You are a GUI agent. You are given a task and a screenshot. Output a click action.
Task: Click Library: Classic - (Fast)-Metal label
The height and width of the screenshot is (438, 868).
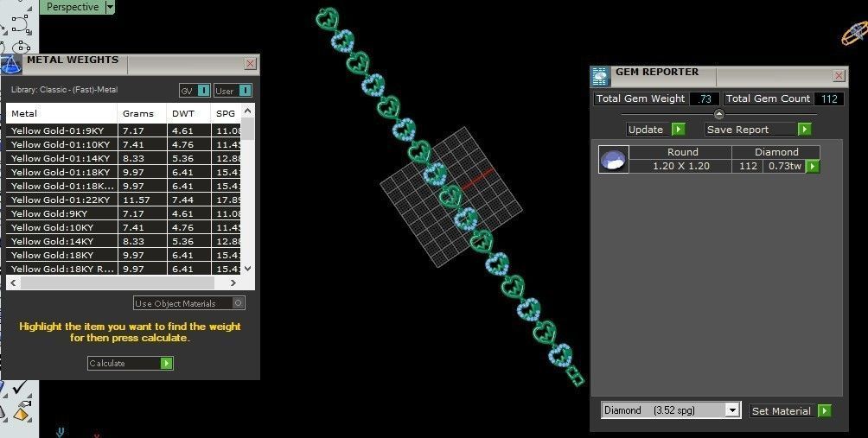(64, 90)
